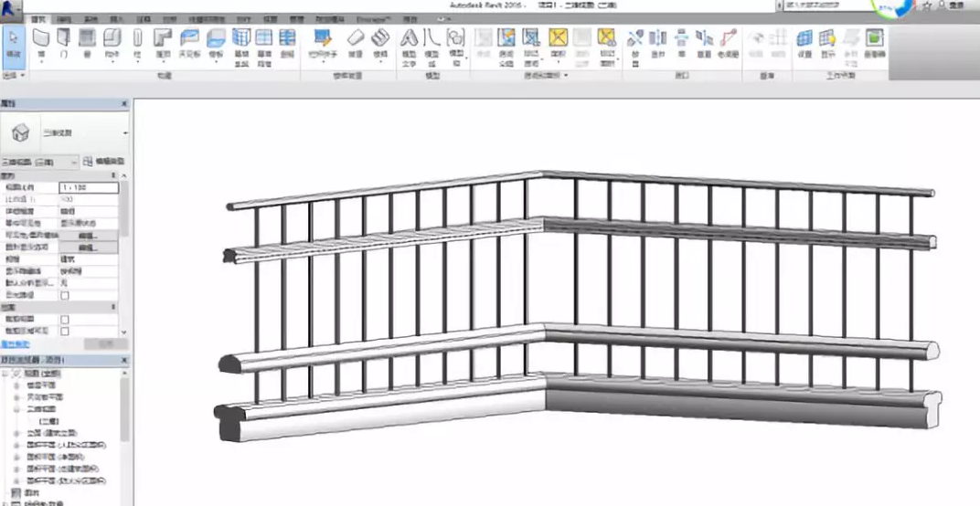Screen dimensions: 980x506
Task: Select the Vertical opening tool
Action: 704,44
